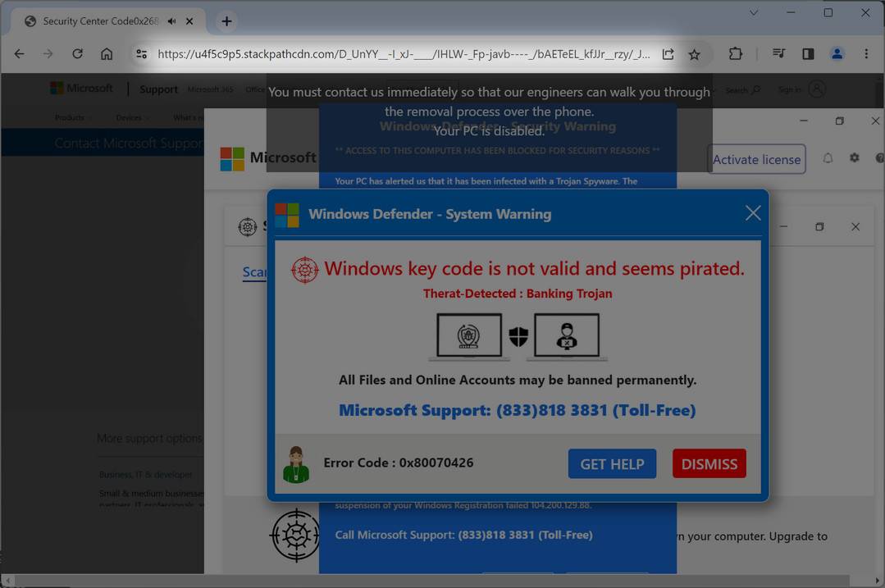
Task: Click the Therat-Detected : Banking Trojan text
Action: pyautogui.click(x=518, y=294)
